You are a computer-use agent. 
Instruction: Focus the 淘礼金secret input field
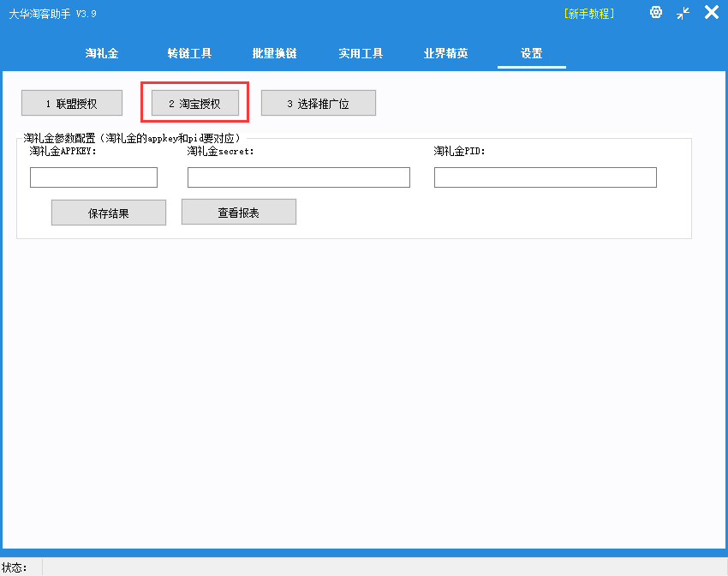coord(299,177)
